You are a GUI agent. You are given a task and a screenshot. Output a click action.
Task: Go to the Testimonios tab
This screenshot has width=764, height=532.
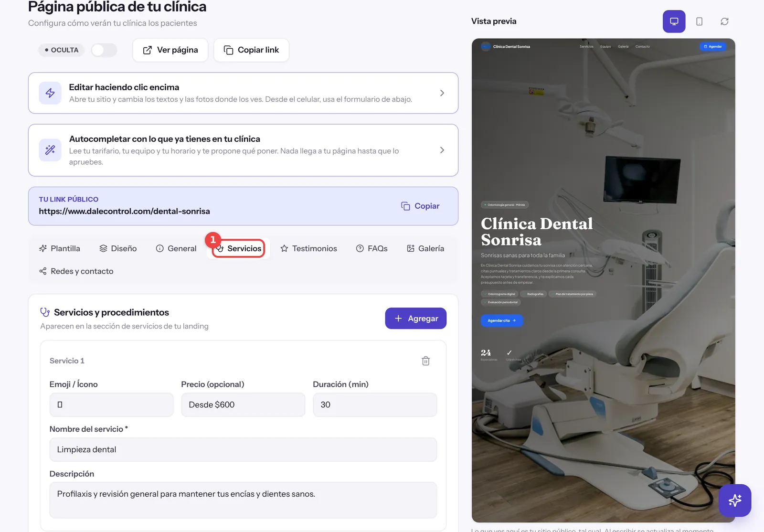(x=309, y=248)
